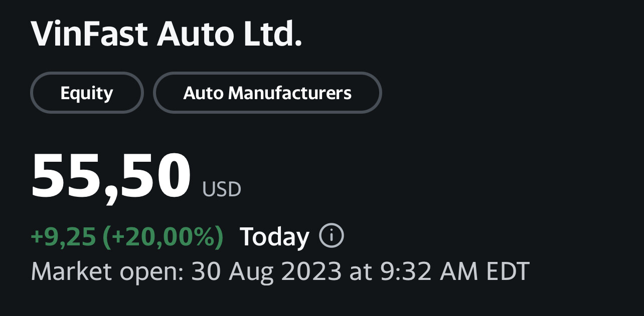The width and height of the screenshot is (644, 316).
Task: Open the Auto Manufacturers category tag
Action: (x=267, y=93)
